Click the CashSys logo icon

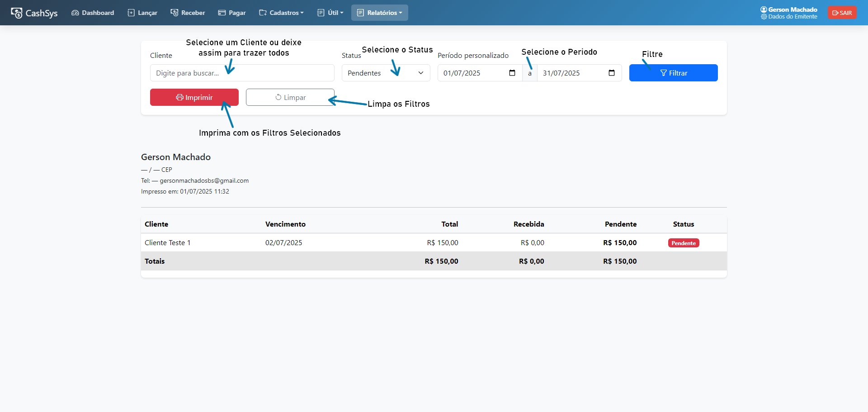coord(17,13)
